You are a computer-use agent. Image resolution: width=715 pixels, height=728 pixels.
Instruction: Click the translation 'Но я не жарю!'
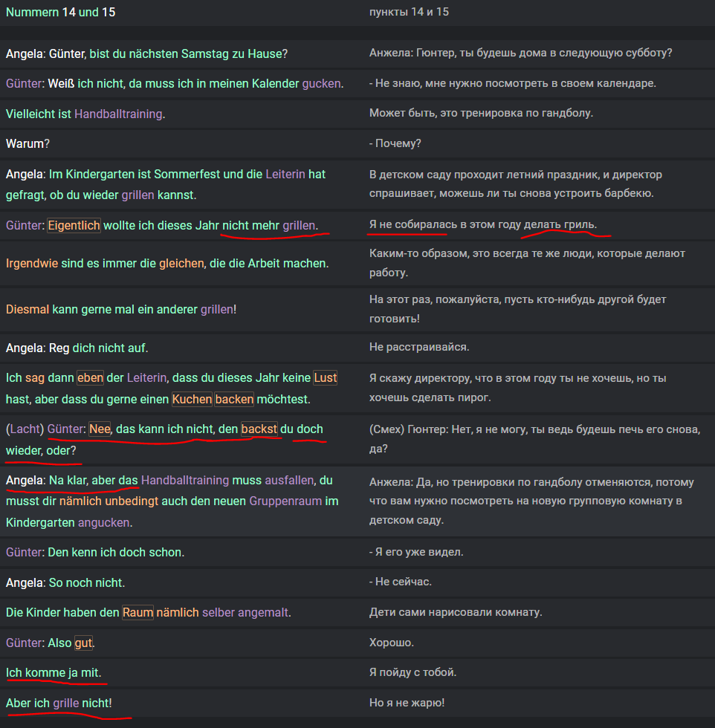click(407, 702)
